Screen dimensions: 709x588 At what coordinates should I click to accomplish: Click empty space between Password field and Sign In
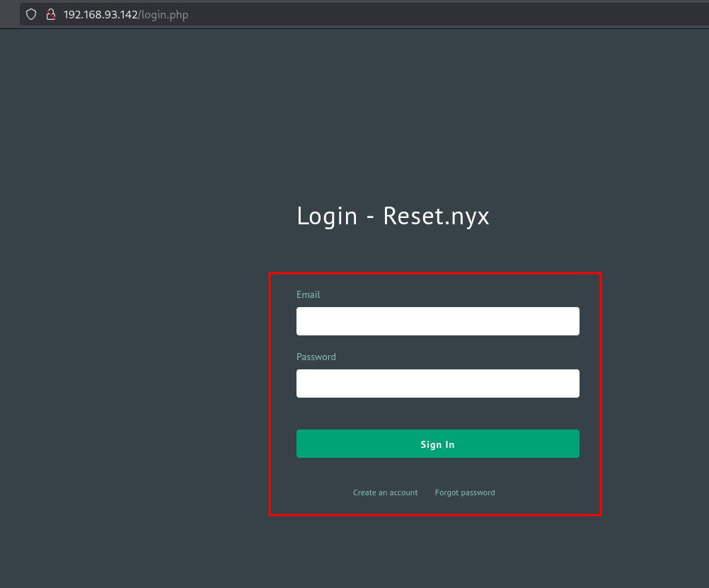click(x=437, y=414)
